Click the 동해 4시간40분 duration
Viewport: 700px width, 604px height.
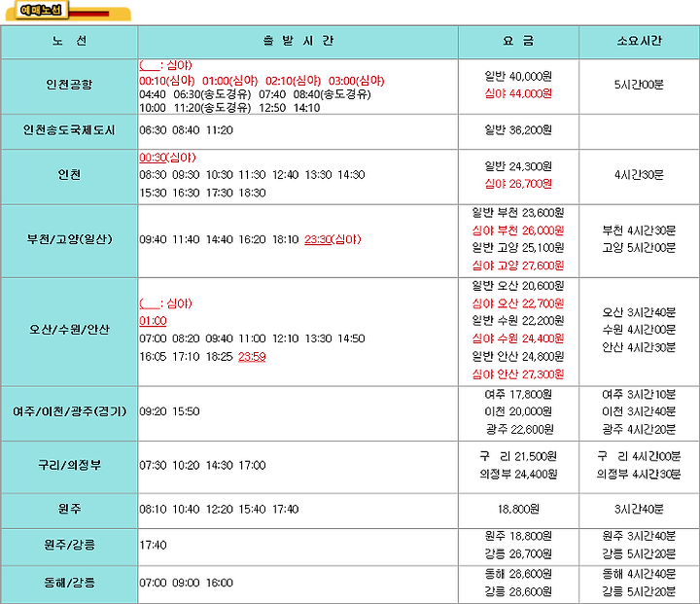639,574
